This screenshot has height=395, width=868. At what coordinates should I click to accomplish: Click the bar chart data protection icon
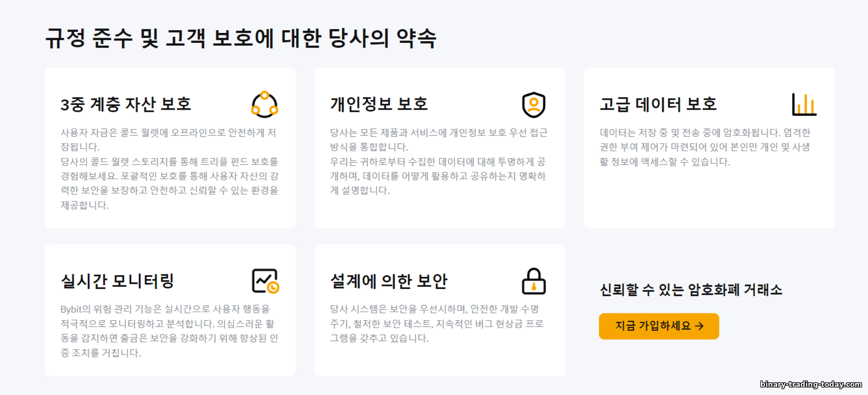804,104
